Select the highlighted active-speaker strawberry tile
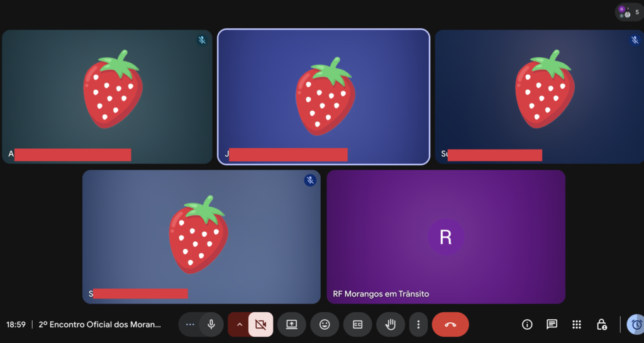This screenshot has height=343, width=644. coord(324,97)
